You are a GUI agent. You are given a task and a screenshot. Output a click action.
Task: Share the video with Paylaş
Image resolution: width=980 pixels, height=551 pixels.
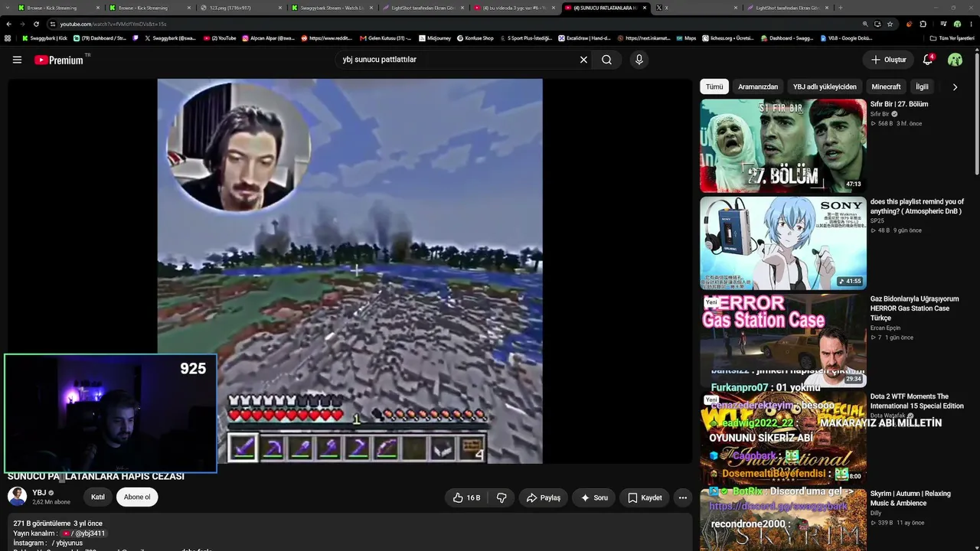[543, 497]
